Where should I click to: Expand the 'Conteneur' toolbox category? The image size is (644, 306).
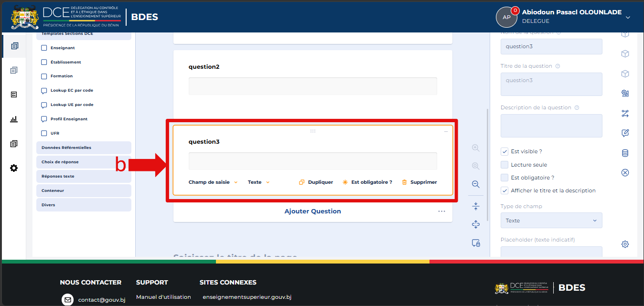tap(84, 190)
